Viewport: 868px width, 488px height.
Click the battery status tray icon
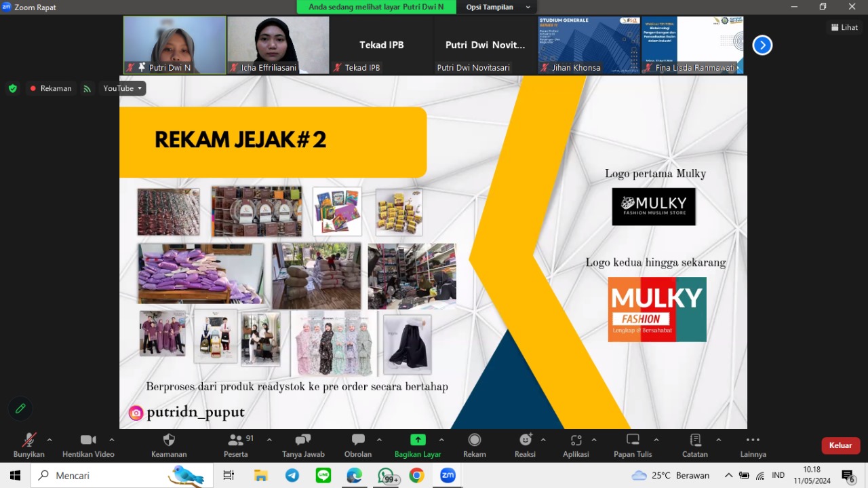click(x=745, y=475)
